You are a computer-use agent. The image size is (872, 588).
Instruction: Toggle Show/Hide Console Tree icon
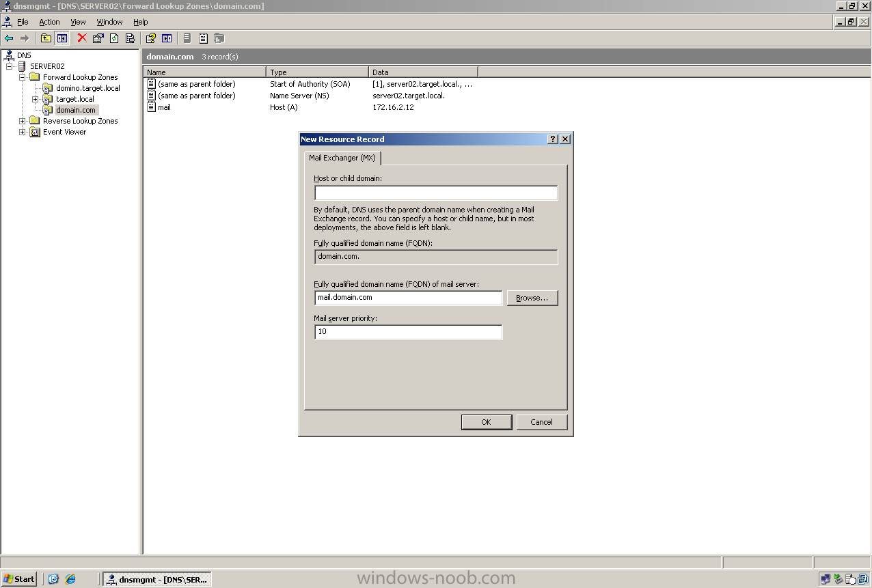tap(62, 38)
